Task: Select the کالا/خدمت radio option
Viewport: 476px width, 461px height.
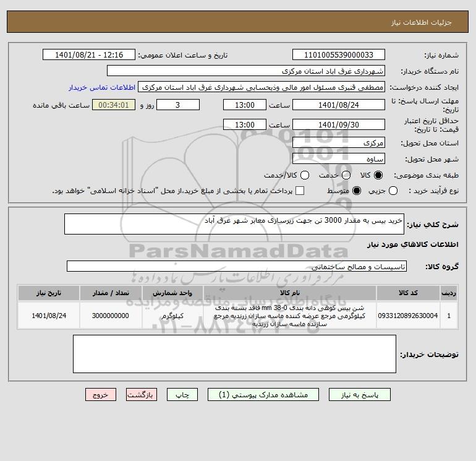Action: pos(305,175)
